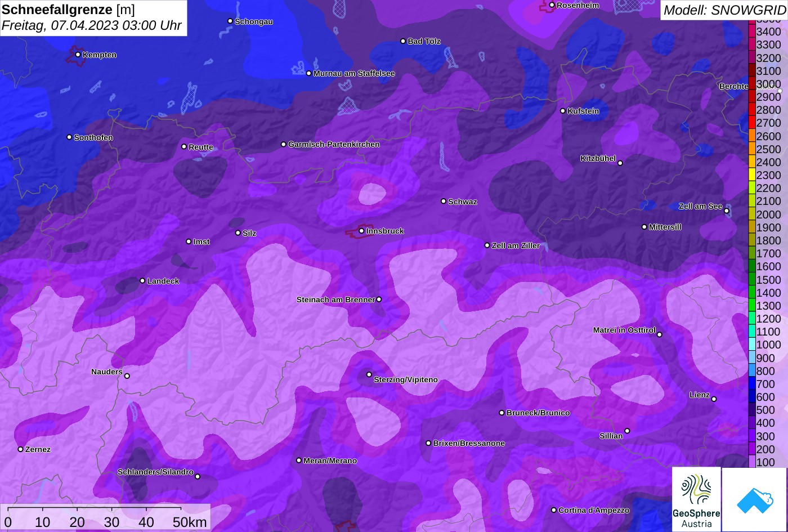Click the Sillian city label
The height and width of the screenshot is (532, 788).
(611, 436)
